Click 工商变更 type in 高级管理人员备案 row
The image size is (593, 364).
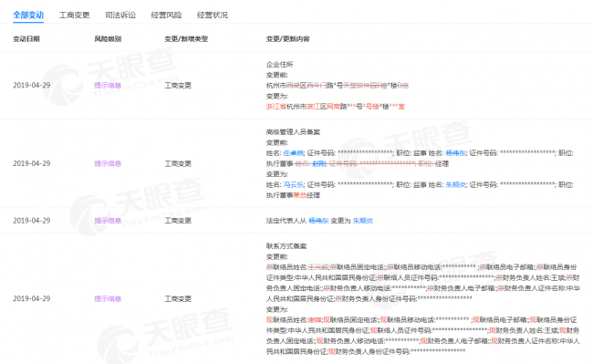coord(178,163)
